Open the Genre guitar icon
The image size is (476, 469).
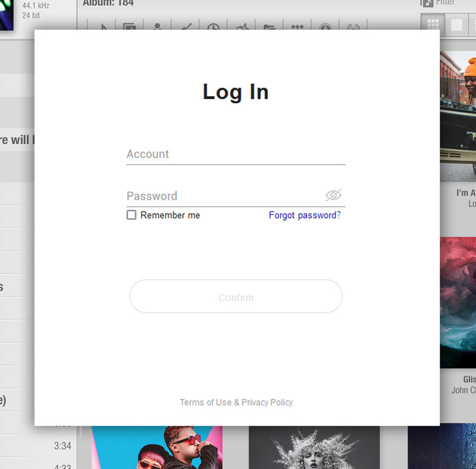tap(185, 27)
